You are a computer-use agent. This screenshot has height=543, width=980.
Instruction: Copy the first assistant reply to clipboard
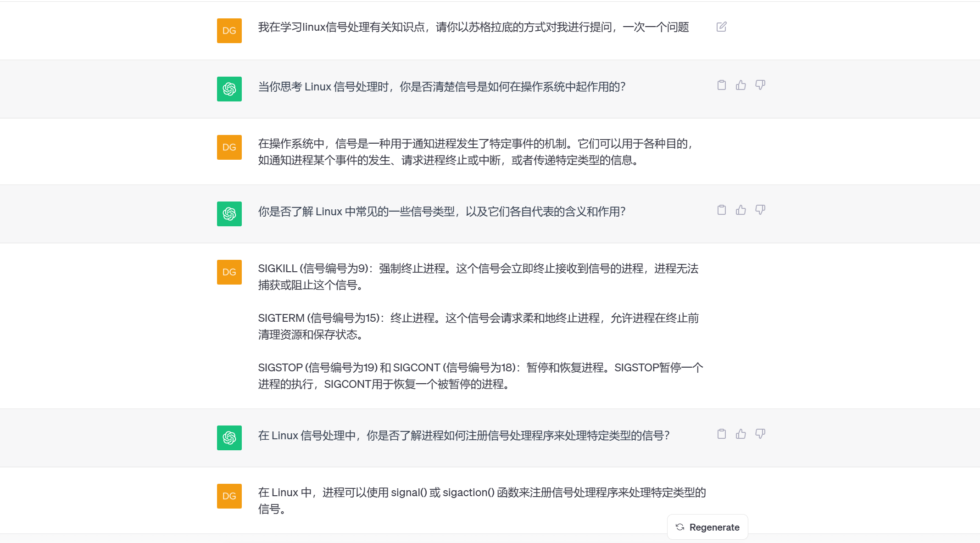tap(722, 85)
